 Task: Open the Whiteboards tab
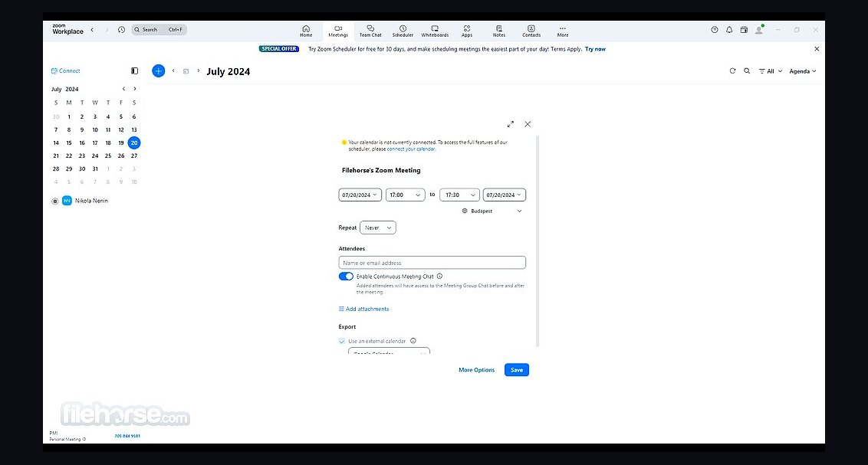(435, 31)
